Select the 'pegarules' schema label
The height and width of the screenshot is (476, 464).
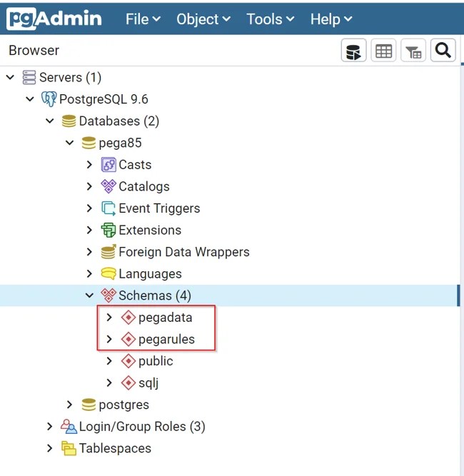coord(166,340)
